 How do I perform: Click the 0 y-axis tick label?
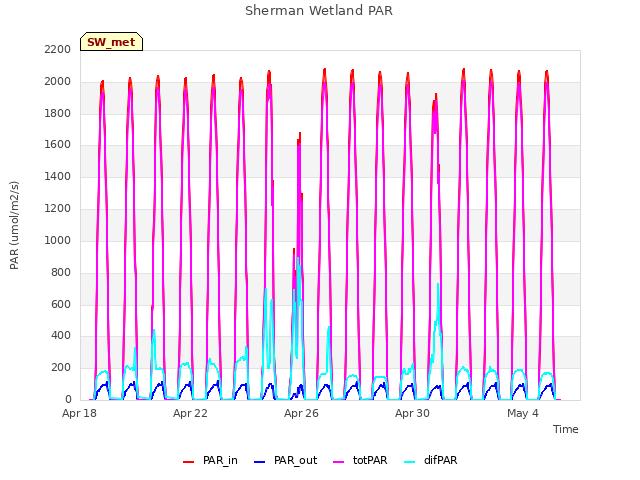click(68, 399)
